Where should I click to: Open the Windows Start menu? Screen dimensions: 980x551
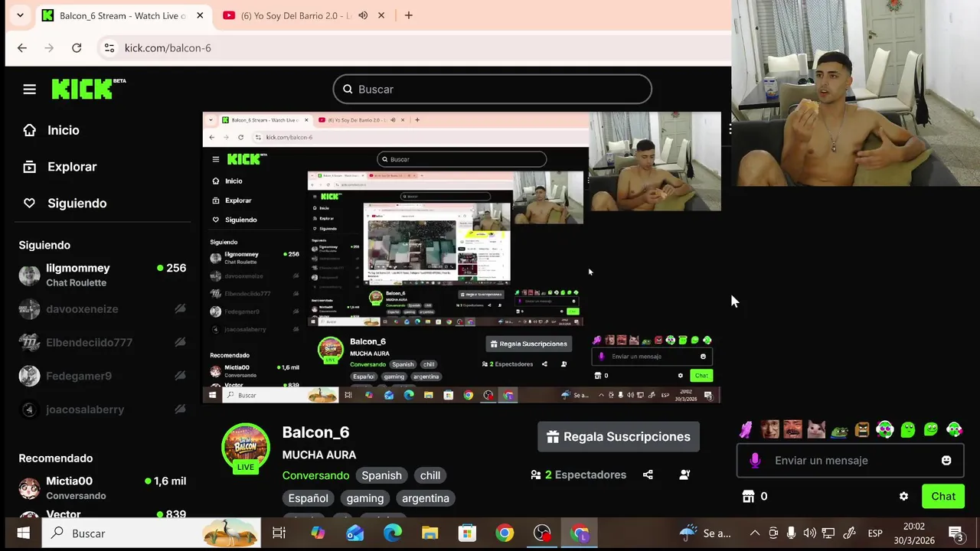pos(23,533)
